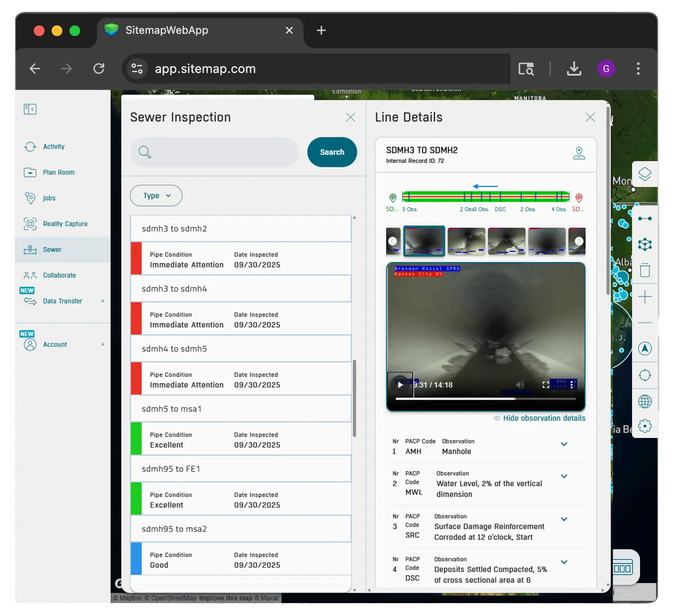Open the video more-options menu
This screenshot has height=616, width=673.
click(x=572, y=385)
